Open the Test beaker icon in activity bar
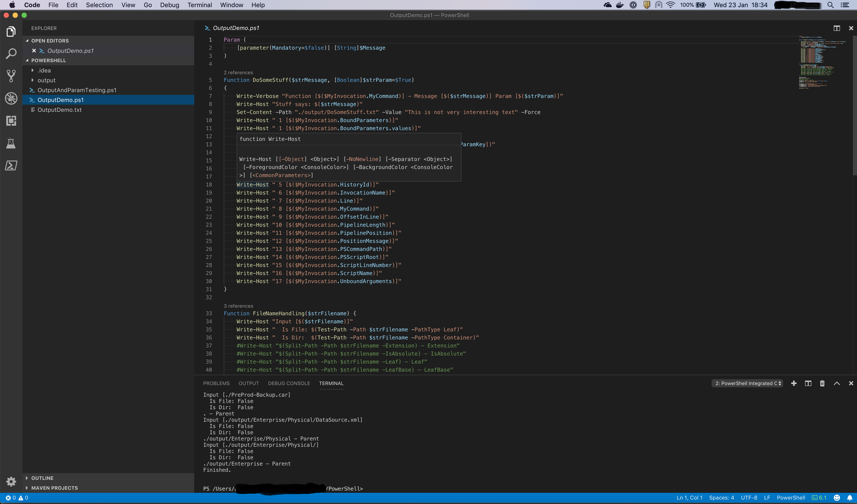This screenshot has width=857, height=504. click(x=11, y=143)
